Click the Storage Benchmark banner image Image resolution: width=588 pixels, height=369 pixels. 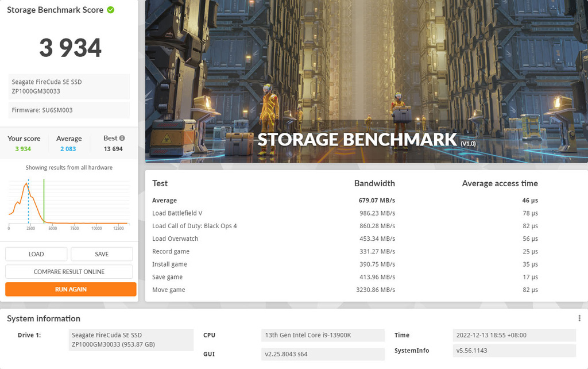[x=366, y=81]
